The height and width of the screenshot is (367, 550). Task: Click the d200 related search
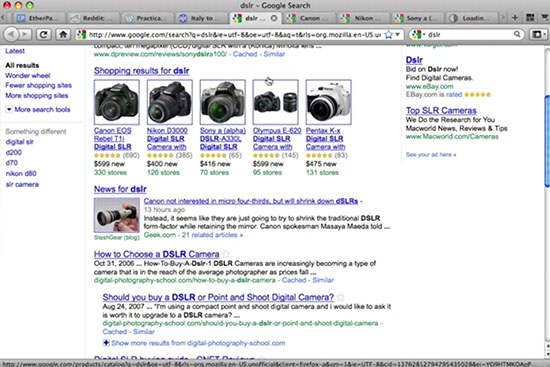pos(14,153)
